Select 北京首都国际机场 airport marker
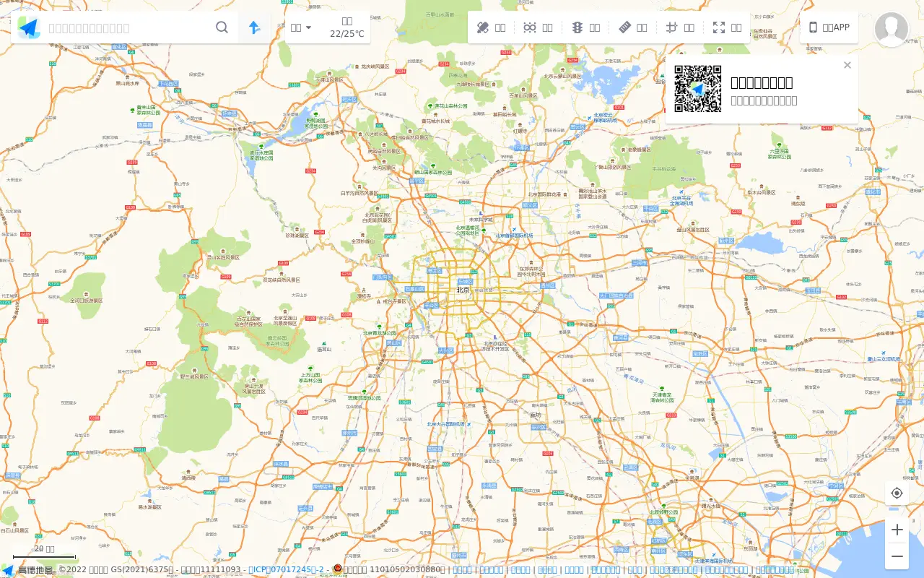 click(514, 233)
